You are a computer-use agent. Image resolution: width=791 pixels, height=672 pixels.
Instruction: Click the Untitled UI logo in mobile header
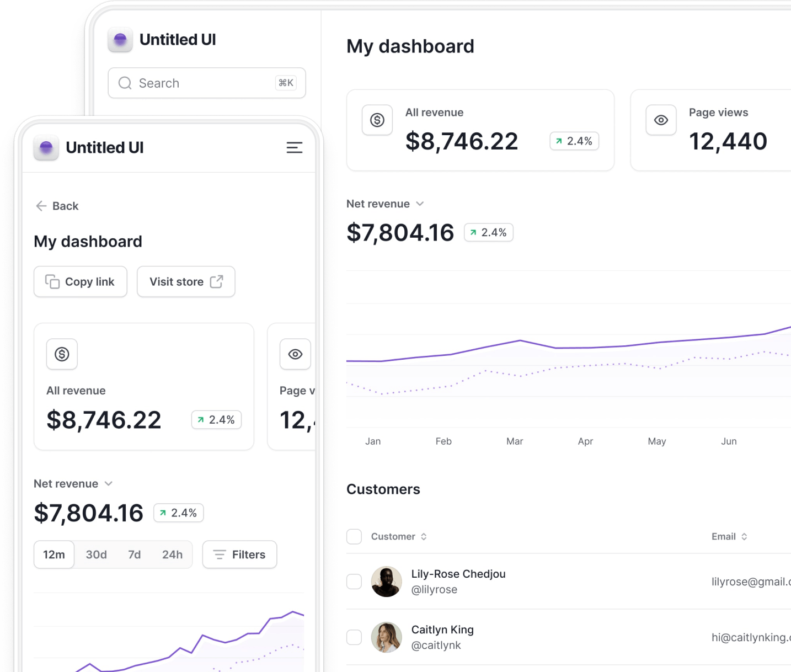(46, 147)
